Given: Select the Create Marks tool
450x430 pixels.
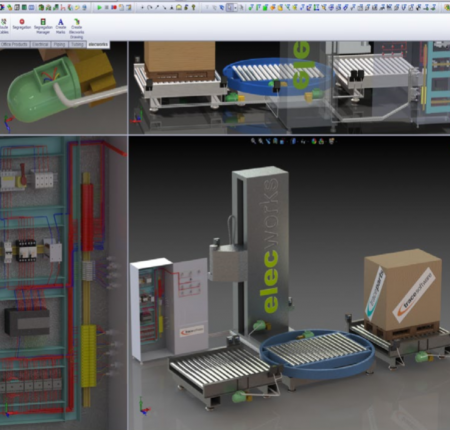Looking at the screenshot, I should [x=61, y=26].
